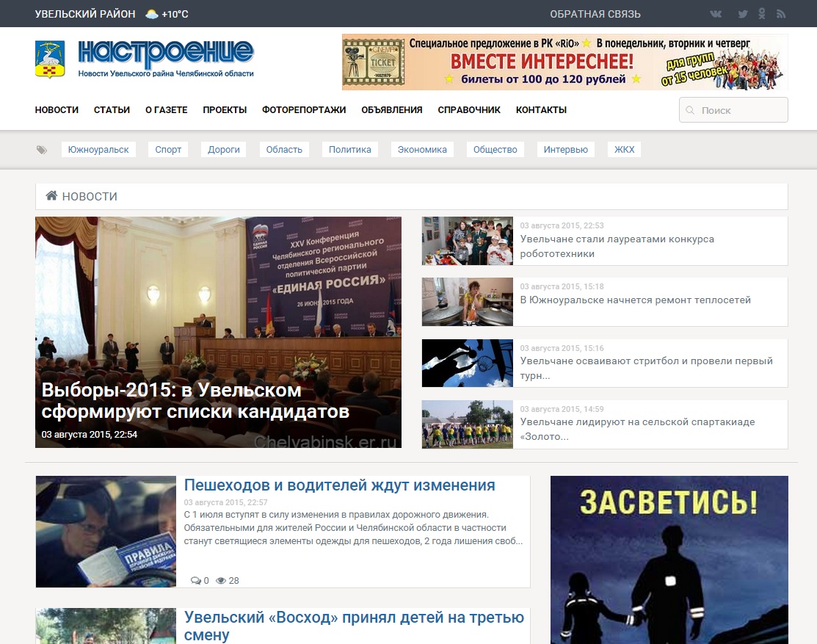
Task: Click the comments bubble icon showing 0
Action: [x=196, y=580]
